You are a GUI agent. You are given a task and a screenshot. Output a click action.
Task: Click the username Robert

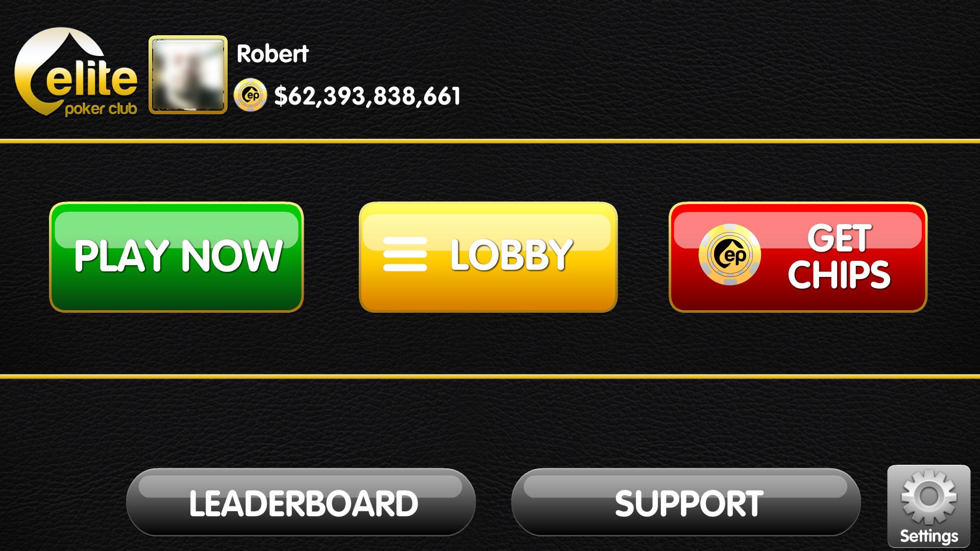click(273, 54)
